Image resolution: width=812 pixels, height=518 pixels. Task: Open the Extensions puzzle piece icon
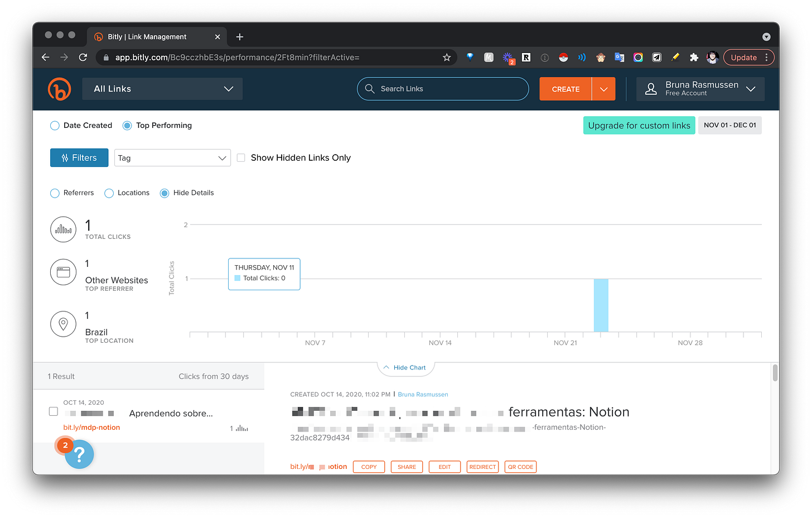694,57
